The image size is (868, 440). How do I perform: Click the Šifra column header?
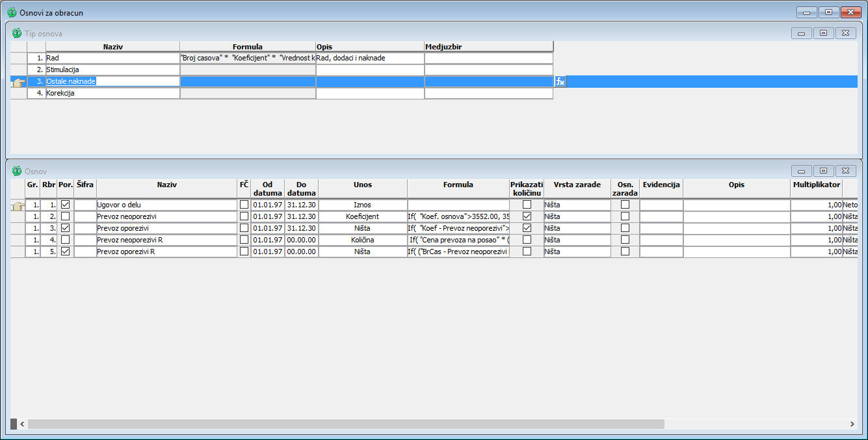pyautogui.click(x=85, y=188)
